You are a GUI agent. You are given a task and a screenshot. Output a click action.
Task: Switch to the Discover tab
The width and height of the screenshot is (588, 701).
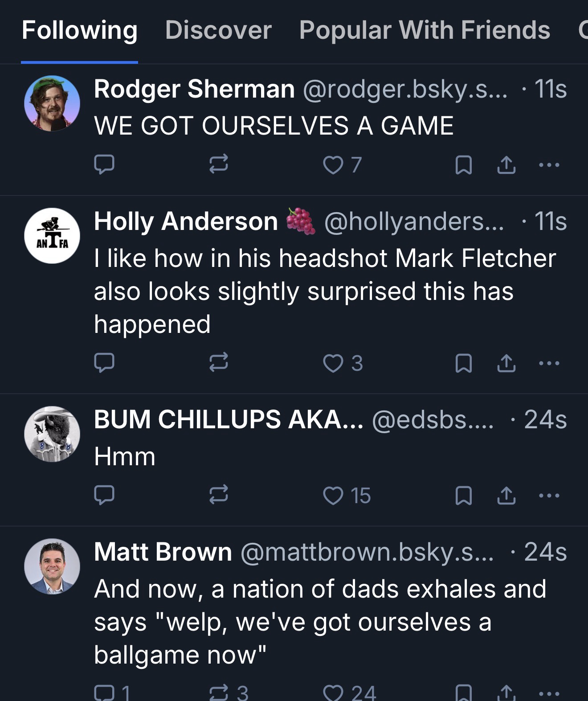[x=218, y=30]
